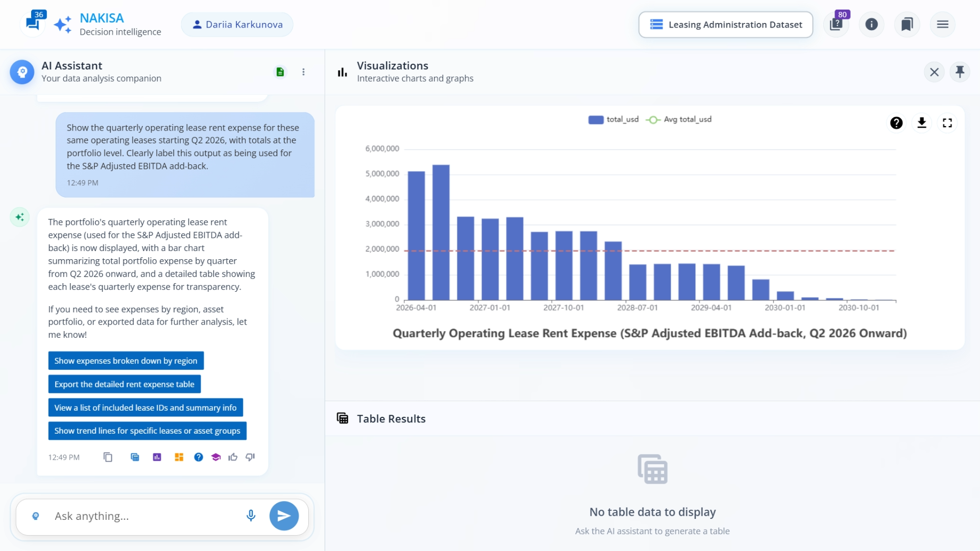The image size is (980, 551).
Task: Open the hamburger main menu
Action: tap(943, 24)
